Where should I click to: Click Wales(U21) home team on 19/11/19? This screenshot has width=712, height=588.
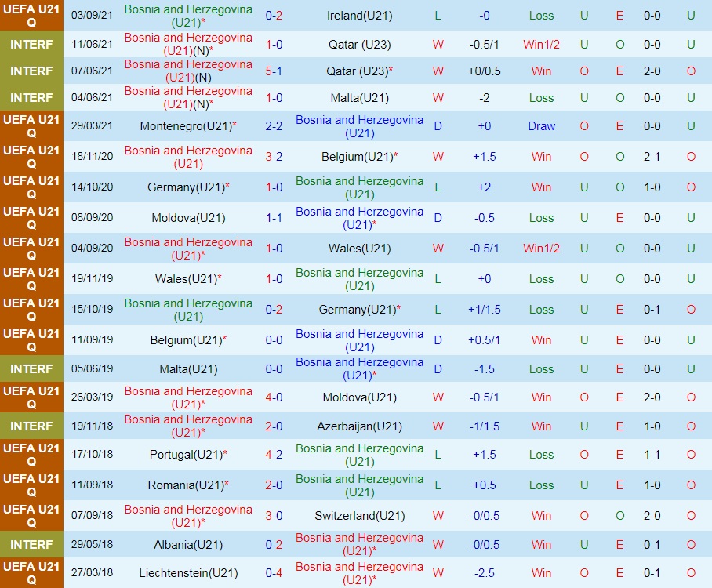(188, 279)
